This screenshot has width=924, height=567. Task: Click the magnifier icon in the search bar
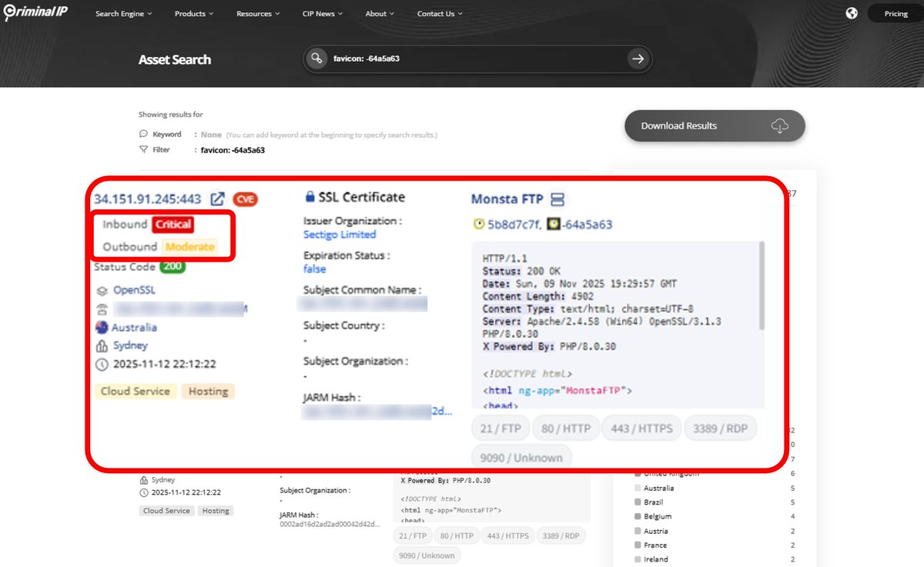(x=316, y=58)
